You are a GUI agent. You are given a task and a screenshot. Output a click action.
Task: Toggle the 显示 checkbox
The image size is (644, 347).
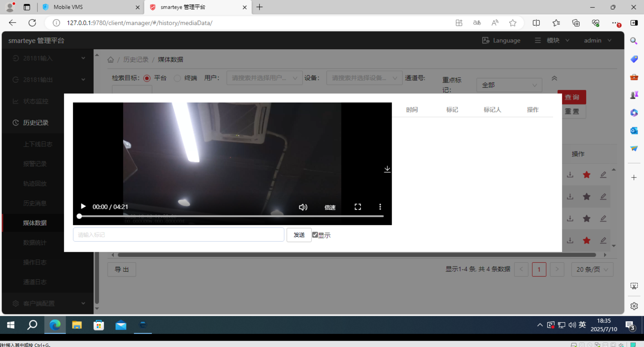pos(315,235)
